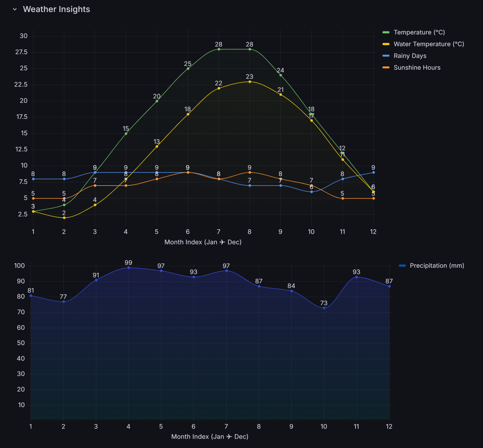The width and height of the screenshot is (483, 448).
Task: Open the Precipitation series color swatch
Action: pos(402,266)
